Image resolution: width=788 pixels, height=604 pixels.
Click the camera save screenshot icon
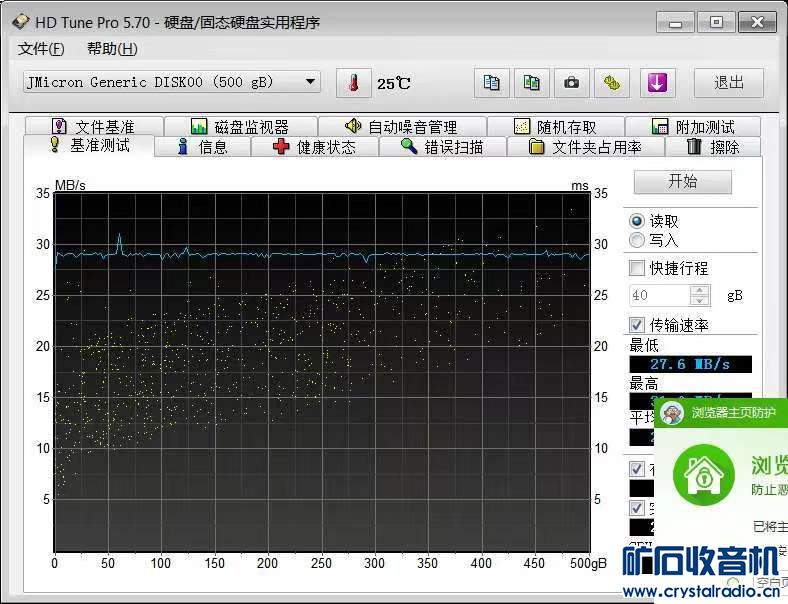pyautogui.click(x=571, y=83)
